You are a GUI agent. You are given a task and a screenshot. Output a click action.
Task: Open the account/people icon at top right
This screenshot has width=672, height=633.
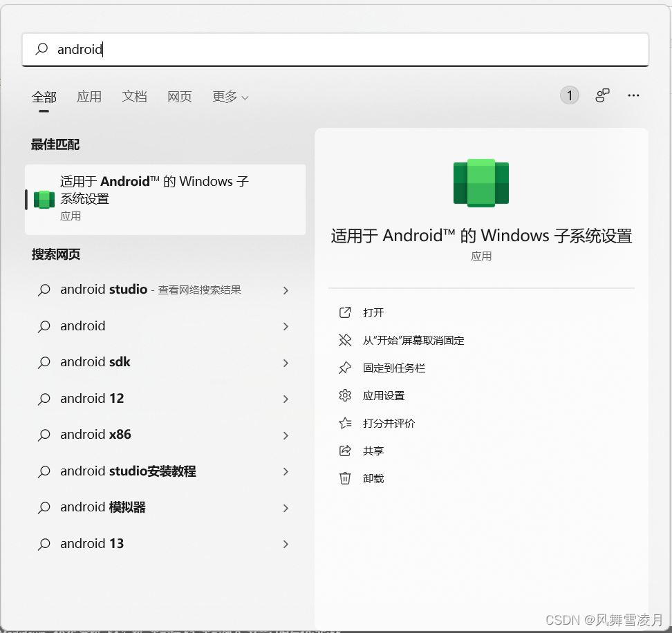[602, 95]
